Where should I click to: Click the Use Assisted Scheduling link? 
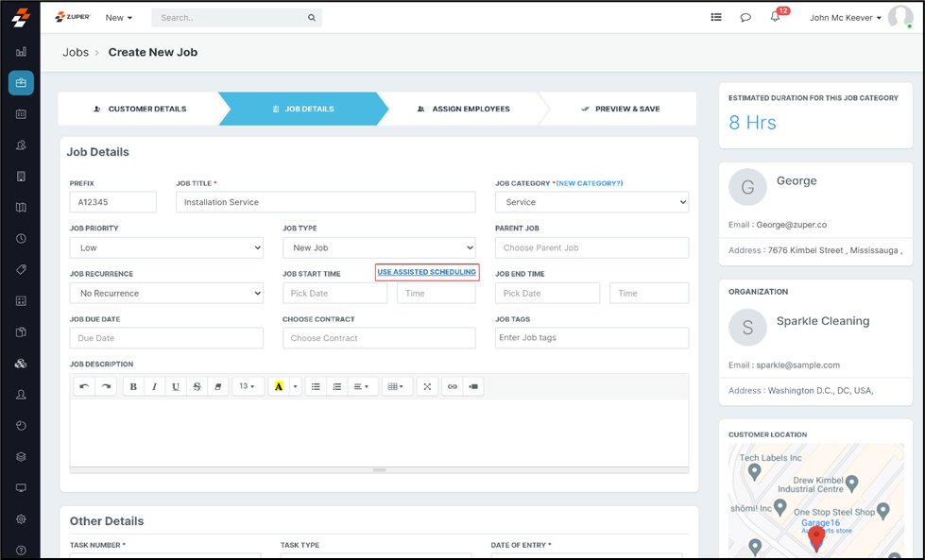coord(427,272)
